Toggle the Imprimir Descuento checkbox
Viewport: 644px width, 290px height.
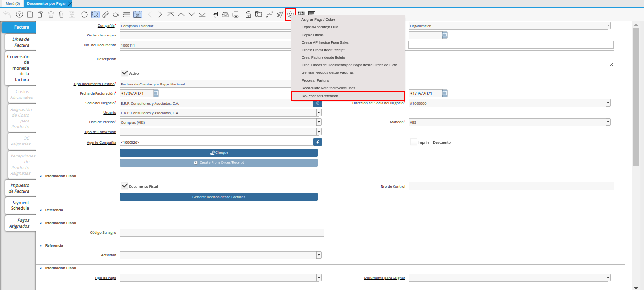(x=414, y=142)
